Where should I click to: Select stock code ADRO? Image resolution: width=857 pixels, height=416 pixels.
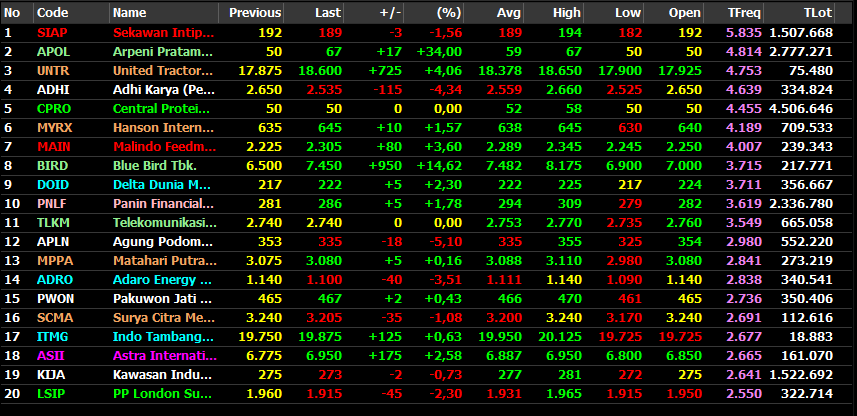(x=55, y=280)
